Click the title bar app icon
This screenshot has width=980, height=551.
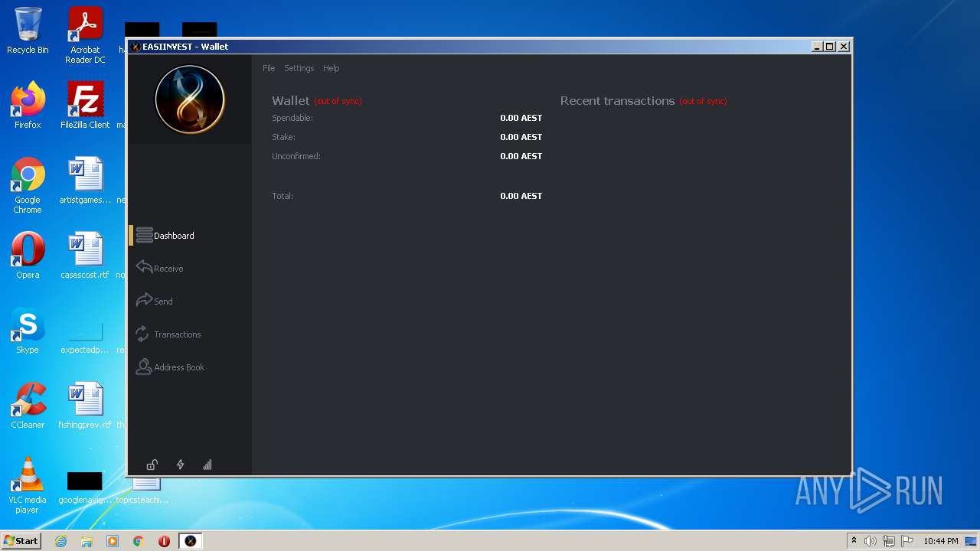pyautogui.click(x=136, y=47)
